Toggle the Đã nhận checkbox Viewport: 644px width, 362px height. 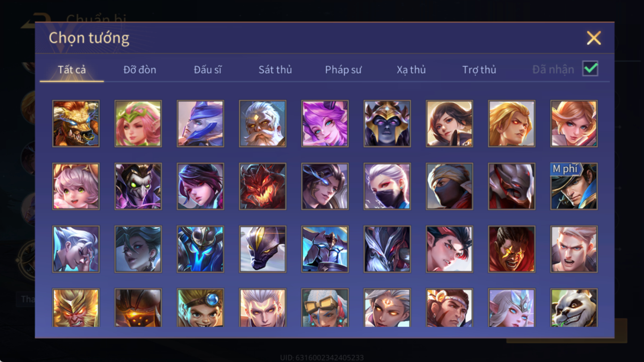[x=590, y=69]
